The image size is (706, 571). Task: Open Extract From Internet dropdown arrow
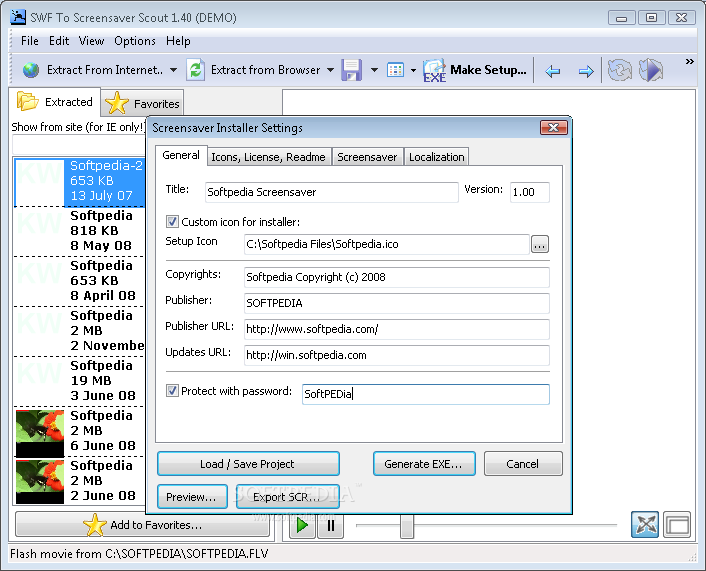tap(173, 70)
